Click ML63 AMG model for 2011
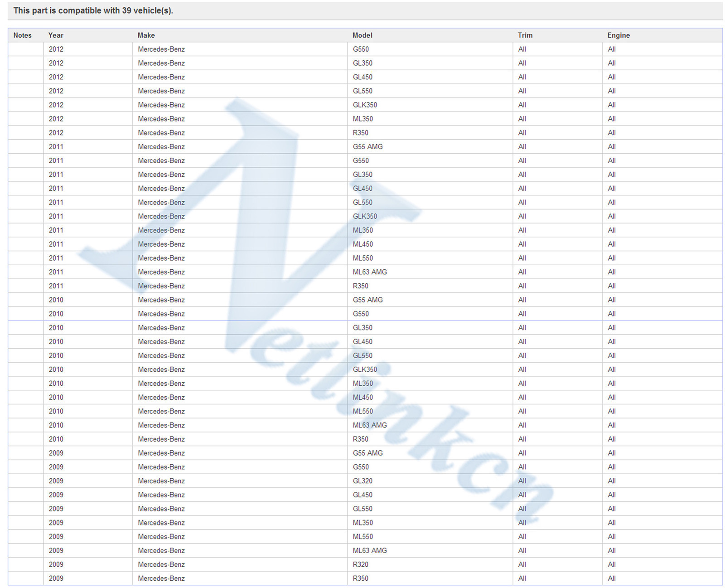Image resolution: width=725 pixels, height=588 pixels. (370, 272)
